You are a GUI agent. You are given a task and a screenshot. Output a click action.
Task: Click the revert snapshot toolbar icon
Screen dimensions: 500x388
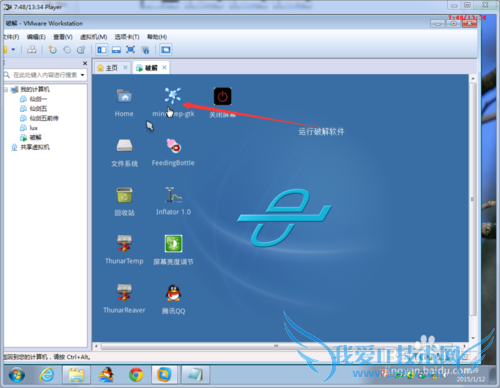click(67, 50)
